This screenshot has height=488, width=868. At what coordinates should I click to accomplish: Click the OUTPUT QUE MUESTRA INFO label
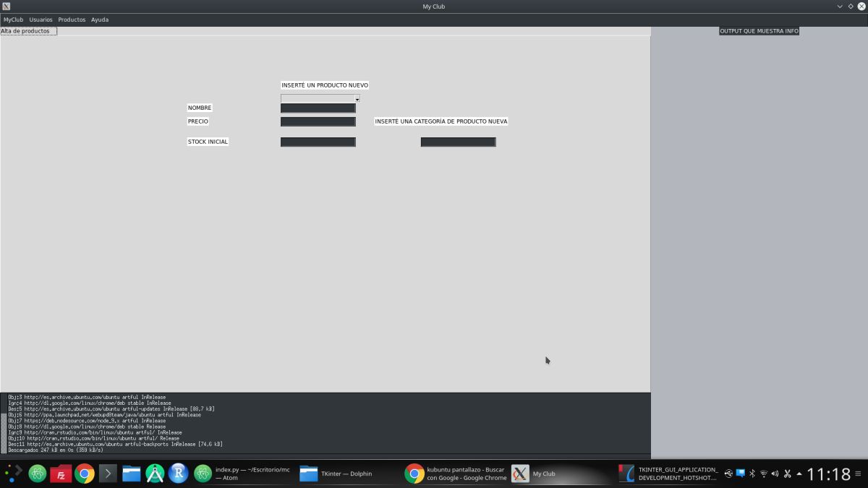[759, 31]
